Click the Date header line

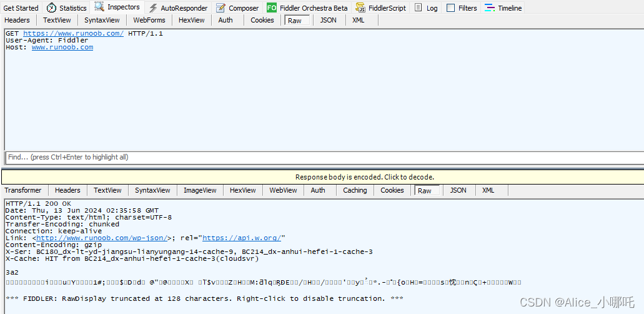(x=82, y=210)
